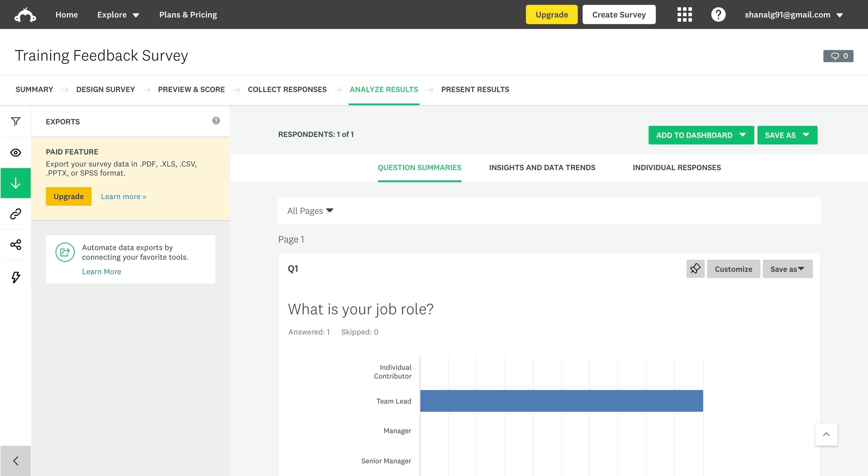The image size is (868, 476).
Task: Open Plans & Pricing
Action: click(x=188, y=14)
